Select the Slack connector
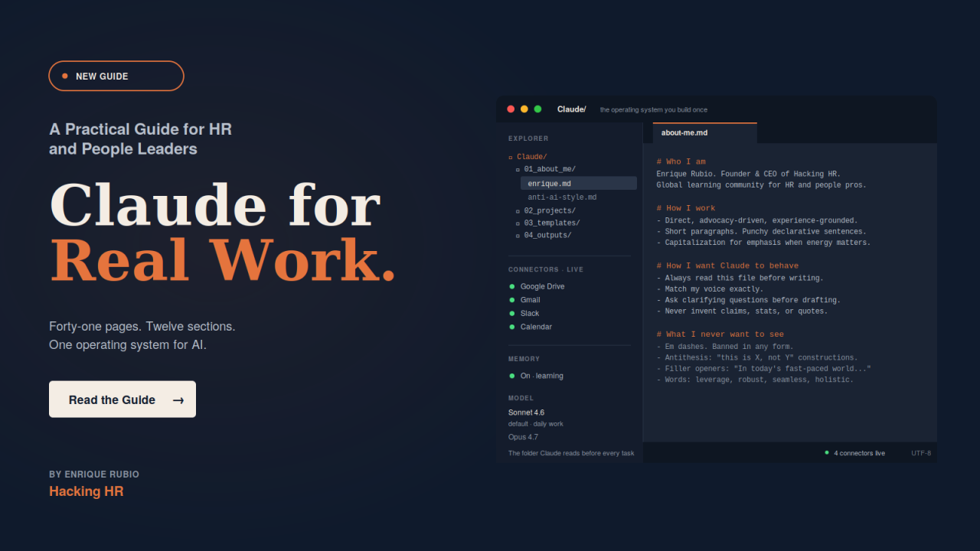Viewport: 980px width, 551px height. pyautogui.click(x=530, y=313)
